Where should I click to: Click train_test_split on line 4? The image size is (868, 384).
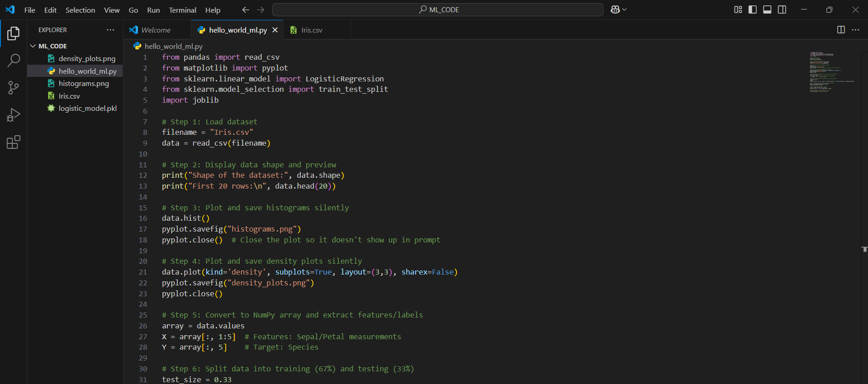point(353,89)
